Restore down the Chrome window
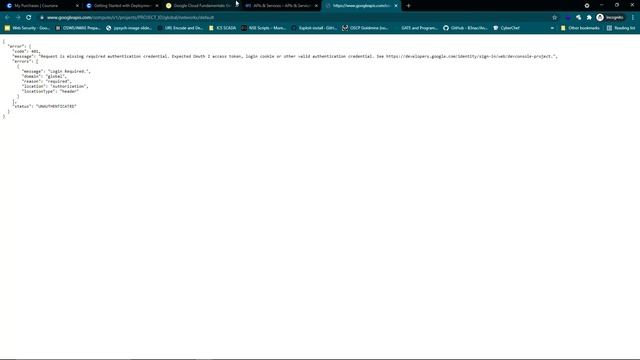 [x=617, y=5]
